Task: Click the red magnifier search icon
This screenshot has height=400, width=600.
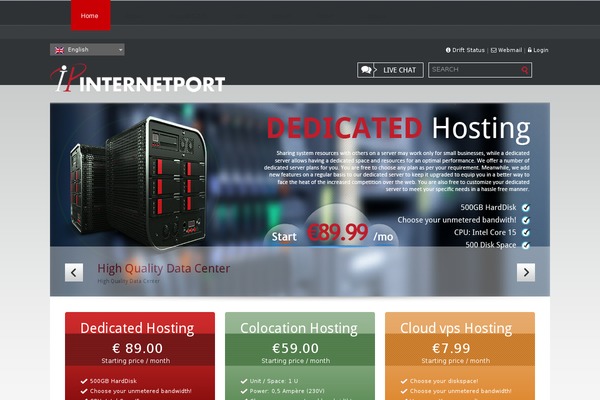Action: [x=525, y=70]
